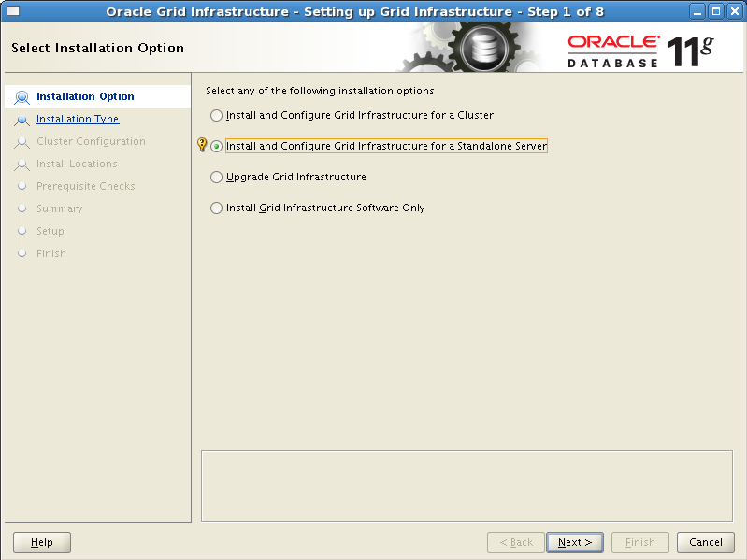
Task: Open the Installation Type step link
Action: (x=78, y=119)
